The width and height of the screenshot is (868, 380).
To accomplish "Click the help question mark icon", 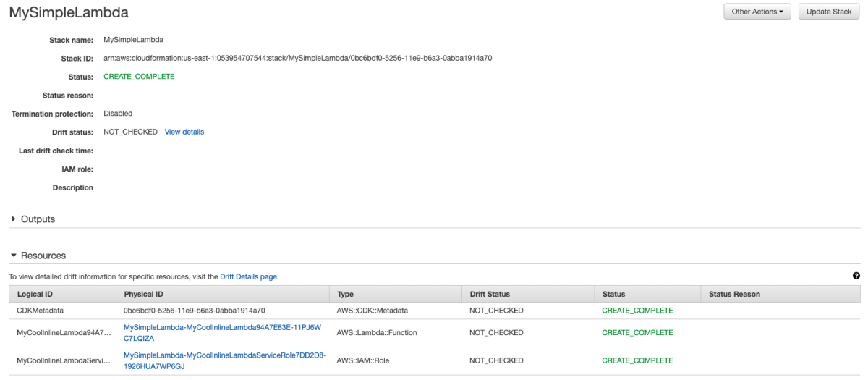I will point(856,276).
